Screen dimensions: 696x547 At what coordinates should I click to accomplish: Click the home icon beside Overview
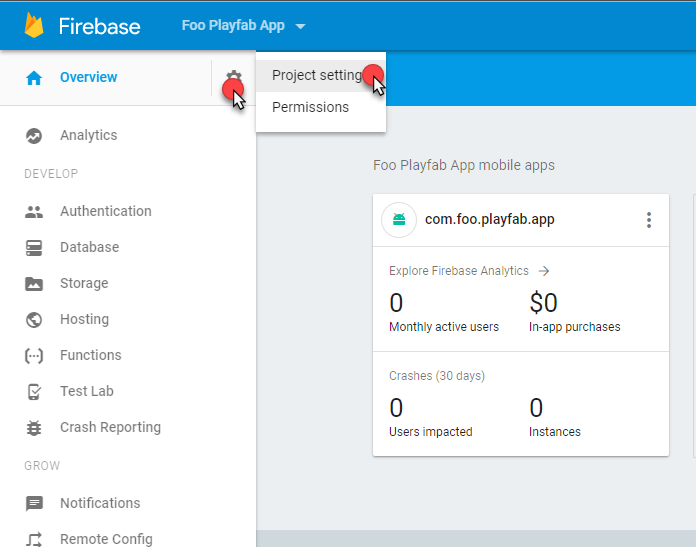pyautogui.click(x=34, y=78)
